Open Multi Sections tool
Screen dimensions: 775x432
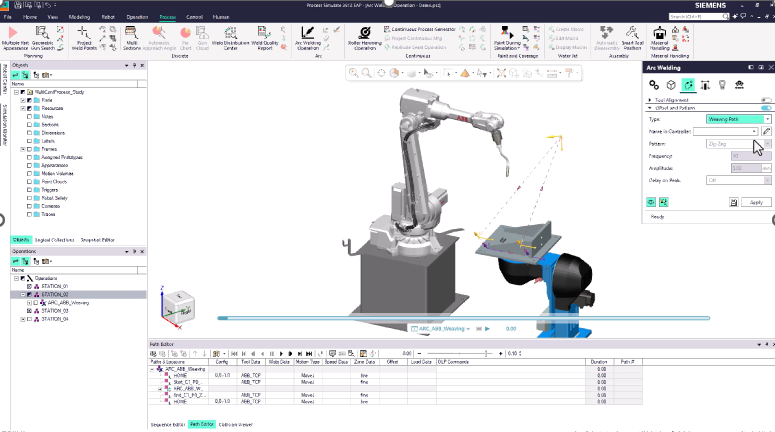pyautogui.click(x=131, y=38)
